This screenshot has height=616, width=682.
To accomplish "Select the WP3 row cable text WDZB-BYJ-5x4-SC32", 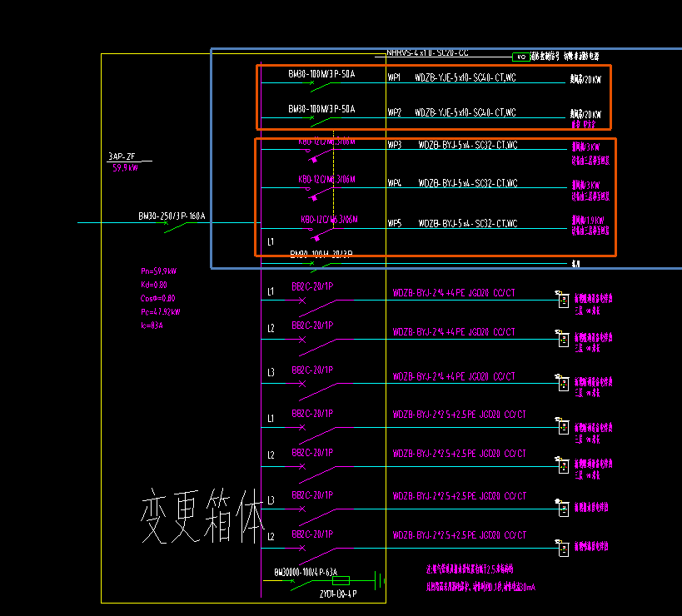I will point(468,145).
